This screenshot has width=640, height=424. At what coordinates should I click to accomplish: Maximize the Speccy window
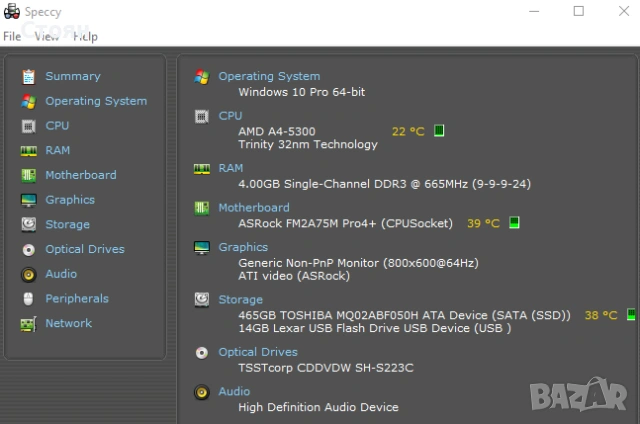coord(579,11)
